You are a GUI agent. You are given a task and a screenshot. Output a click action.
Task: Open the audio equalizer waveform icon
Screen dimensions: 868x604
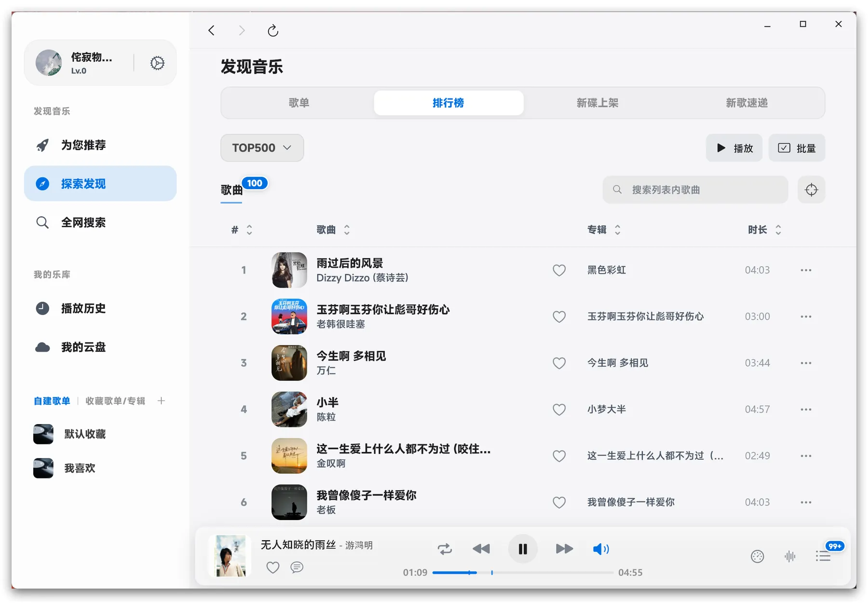790,556
